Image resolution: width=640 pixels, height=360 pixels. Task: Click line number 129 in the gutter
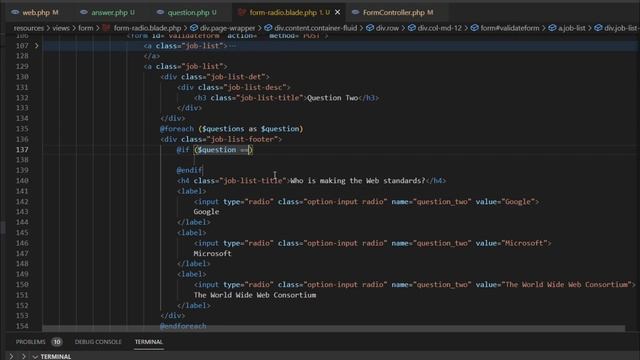(22, 66)
